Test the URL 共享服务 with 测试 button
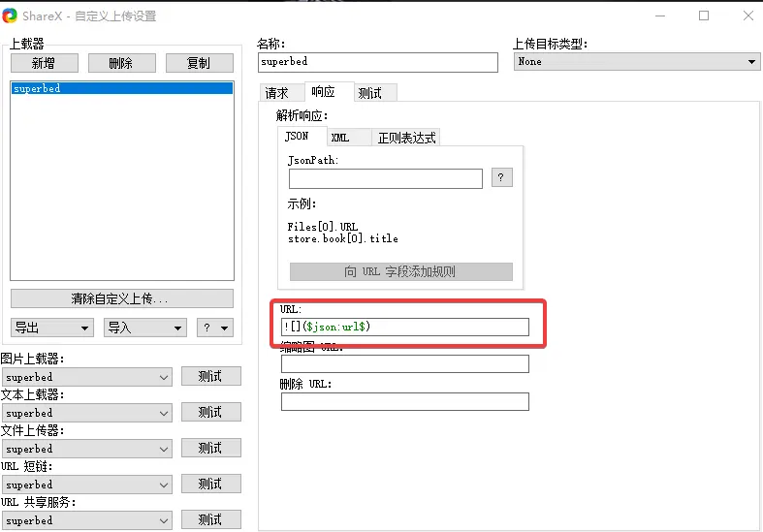Screen dimensions: 763x532 [211, 519]
